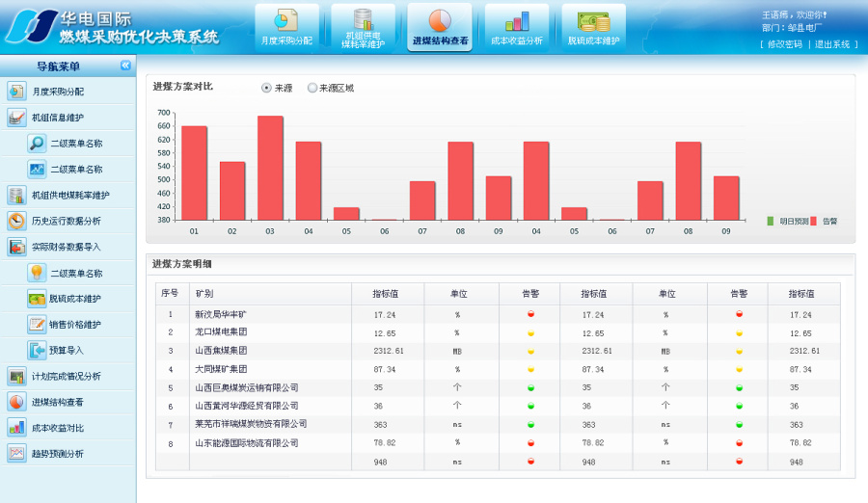
Task: Click the bar chart icon for 成本收益对比
Action: tap(16, 428)
